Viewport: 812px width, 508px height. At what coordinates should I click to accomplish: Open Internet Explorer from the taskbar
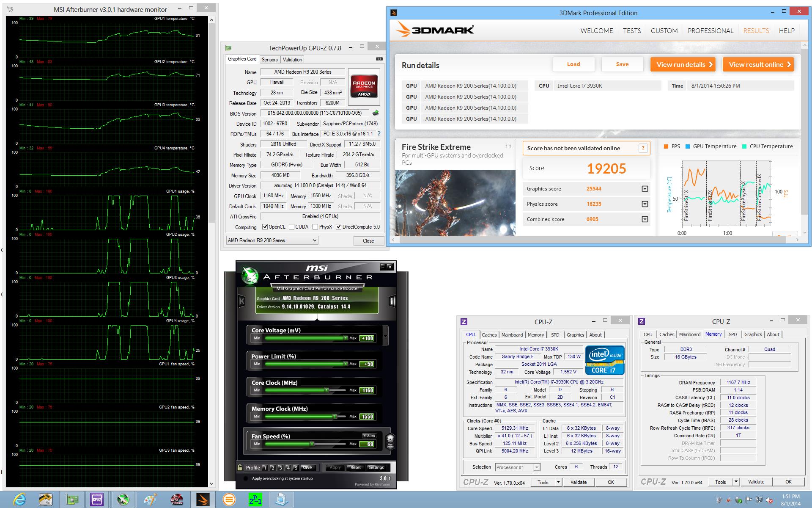19,500
